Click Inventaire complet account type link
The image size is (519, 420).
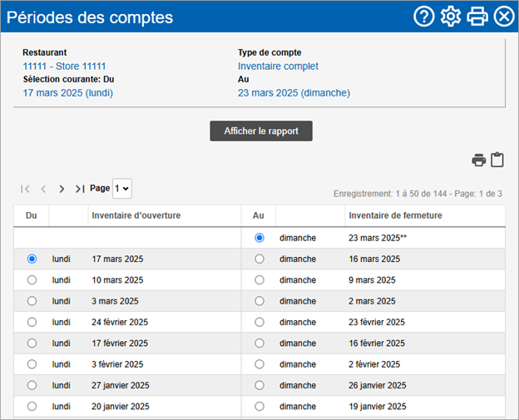[278, 67]
